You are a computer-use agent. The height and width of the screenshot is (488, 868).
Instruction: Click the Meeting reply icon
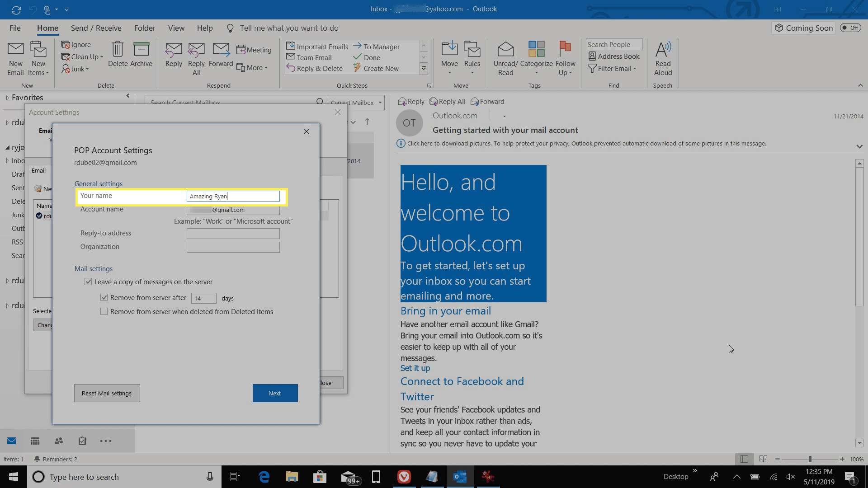coord(241,50)
